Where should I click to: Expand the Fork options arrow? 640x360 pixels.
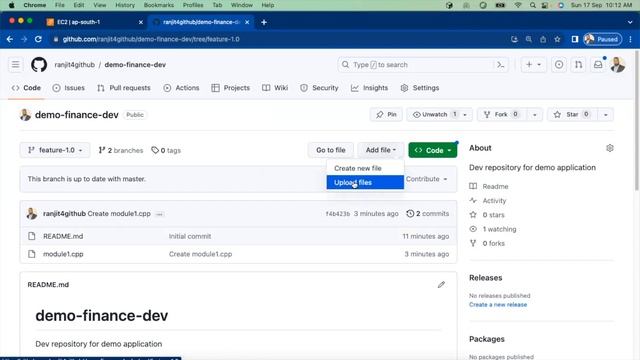(534, 115)
